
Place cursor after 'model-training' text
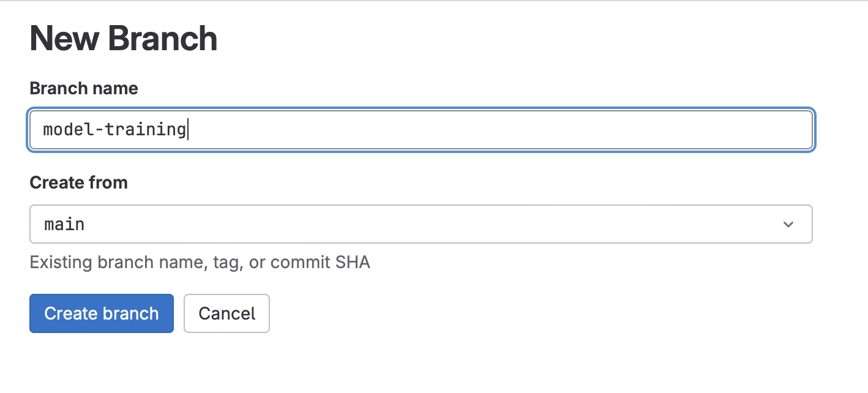click(x=187, y=130)
